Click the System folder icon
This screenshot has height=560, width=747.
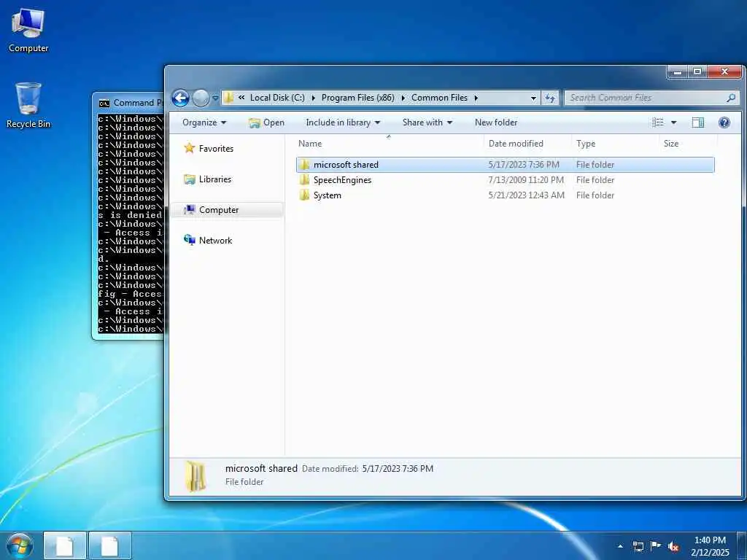[304, 195]
